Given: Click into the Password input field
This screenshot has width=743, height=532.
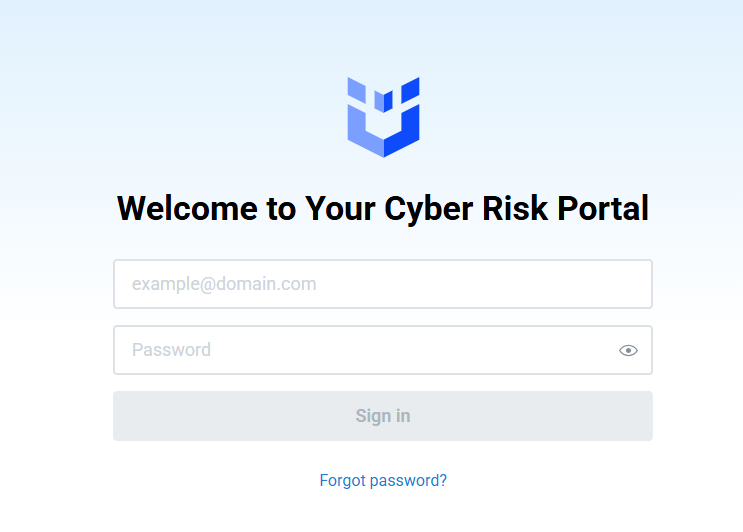Looking at the screenshot, I should [383, 350].
